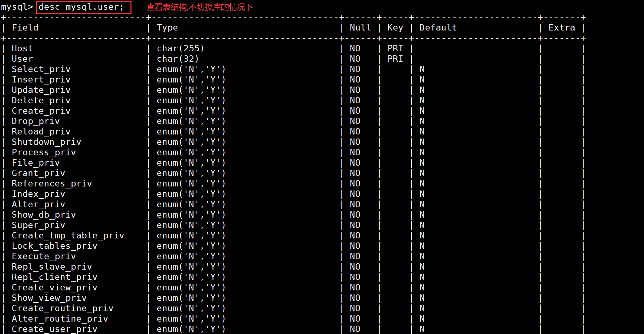
Task: Click the NO value in Host row
Action: pos(355,48)
